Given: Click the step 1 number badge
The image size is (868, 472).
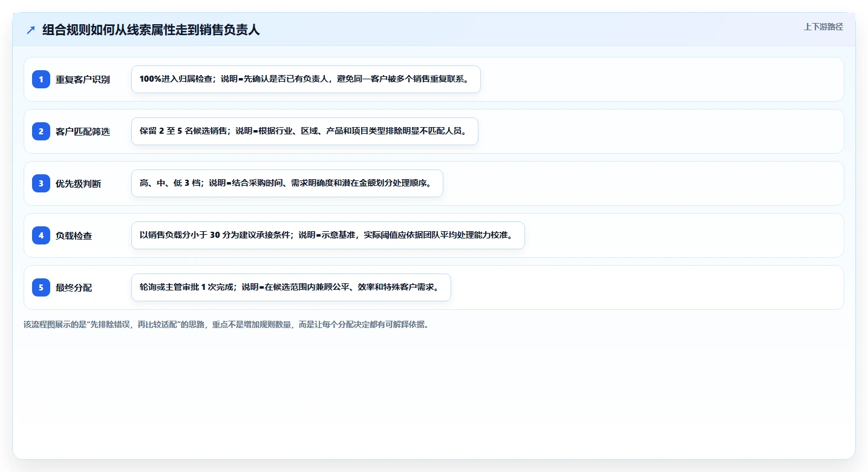Looking at the screenshot, I should 41,79.
